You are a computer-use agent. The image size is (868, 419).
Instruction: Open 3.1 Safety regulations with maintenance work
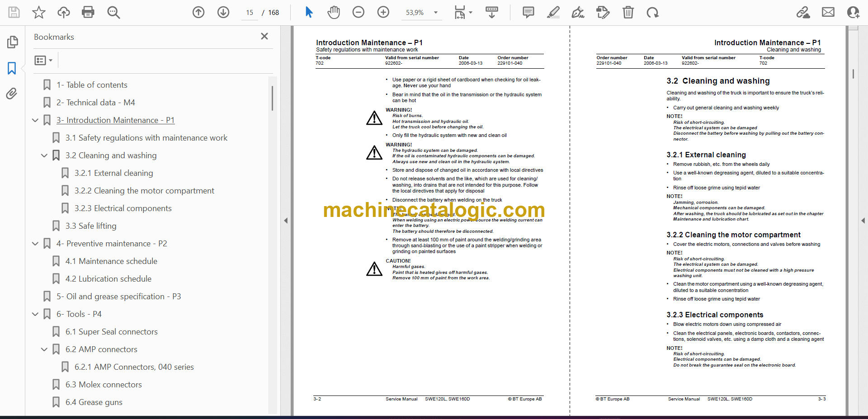[x=146, y=138]
